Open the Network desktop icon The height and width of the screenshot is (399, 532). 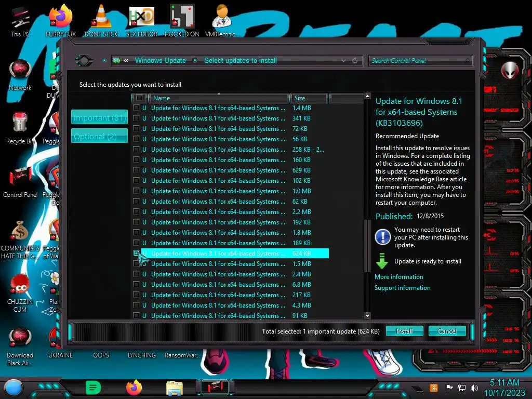[20, 75]
